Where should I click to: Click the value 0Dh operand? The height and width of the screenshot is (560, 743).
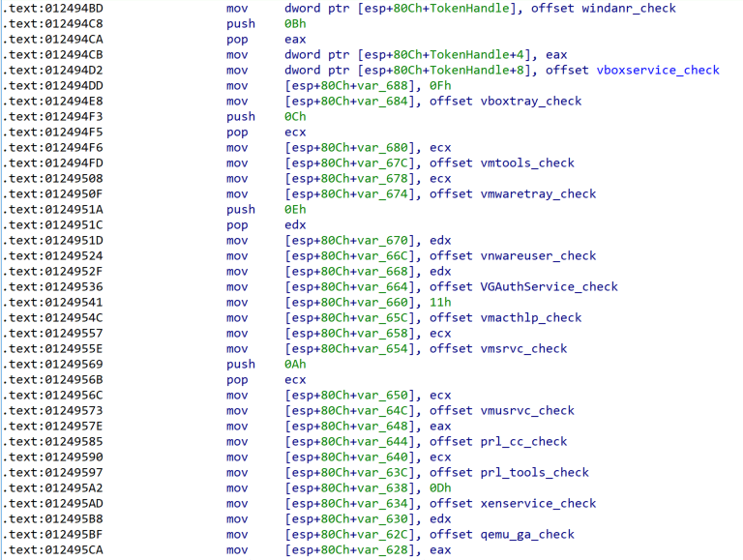[440, 488]
